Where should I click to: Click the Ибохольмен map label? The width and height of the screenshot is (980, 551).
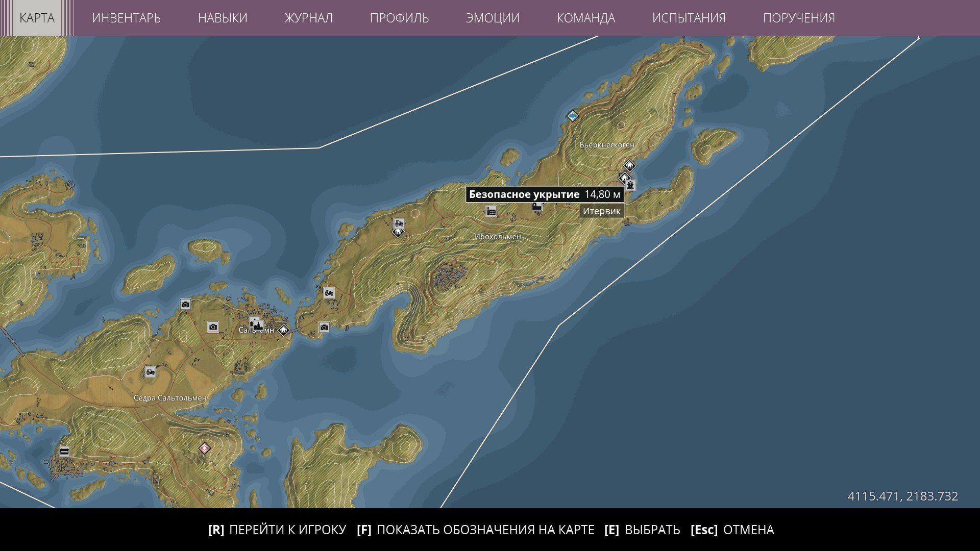point(498,237)
